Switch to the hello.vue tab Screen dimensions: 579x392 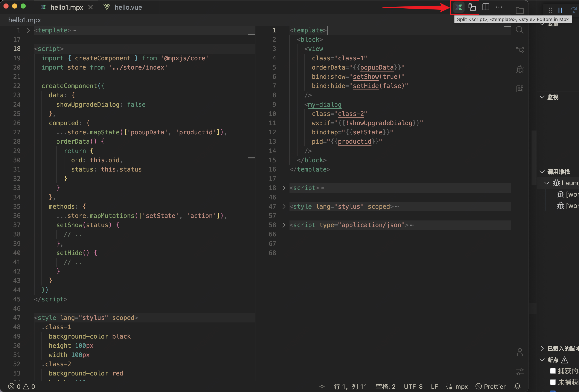click(x=128, y=7)
